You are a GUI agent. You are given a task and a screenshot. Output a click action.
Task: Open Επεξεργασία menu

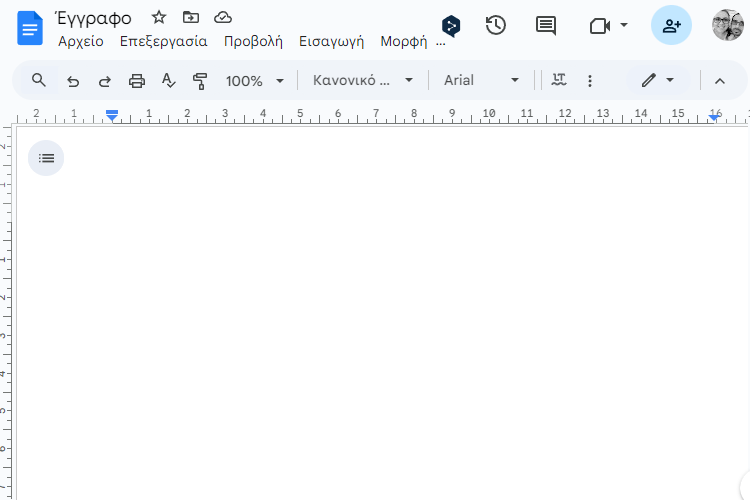[164, 42]
